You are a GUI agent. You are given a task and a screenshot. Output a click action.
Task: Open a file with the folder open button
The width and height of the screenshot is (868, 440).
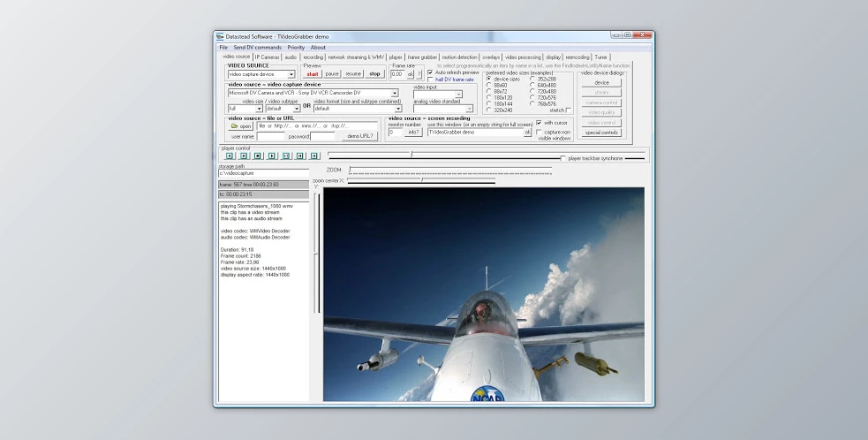pyautogui.click(x=241, y=126)
